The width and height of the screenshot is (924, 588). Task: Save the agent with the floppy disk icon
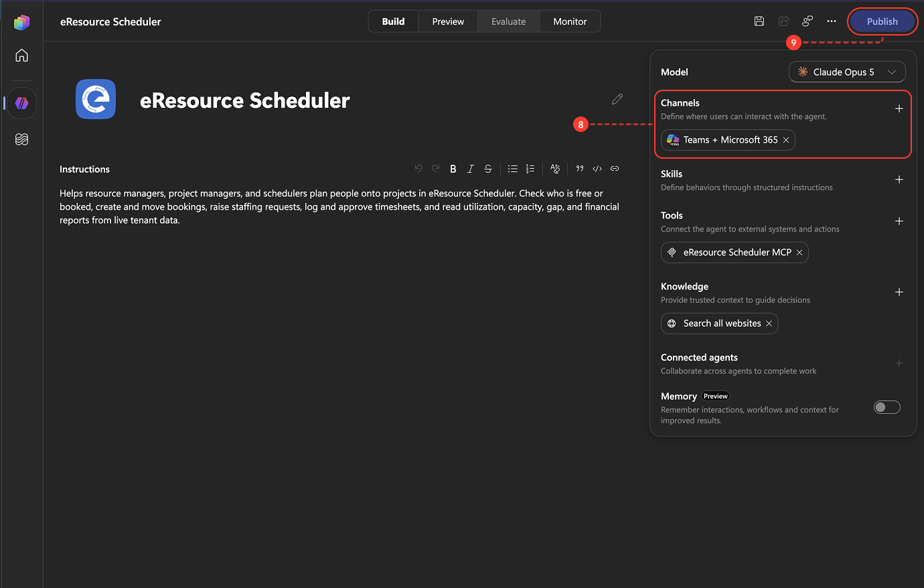pos(759,21)
